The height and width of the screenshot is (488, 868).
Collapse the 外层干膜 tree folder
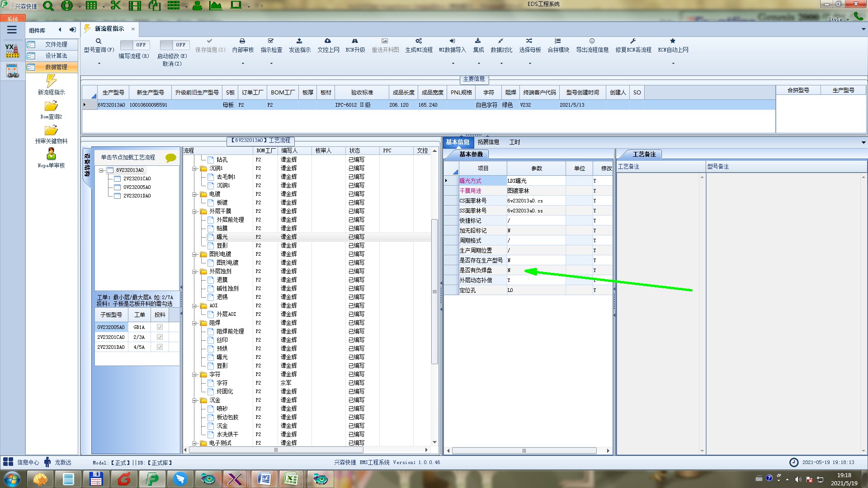pyautogui.click(x=194, y=211)
